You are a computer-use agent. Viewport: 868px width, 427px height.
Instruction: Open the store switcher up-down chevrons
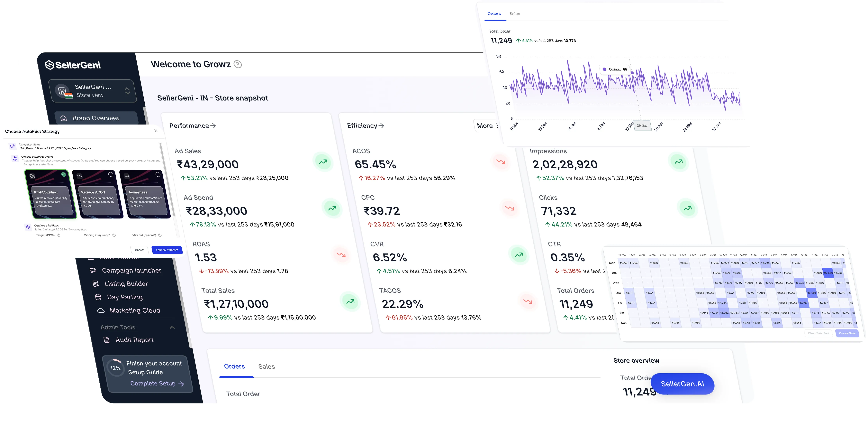[127, 91]
